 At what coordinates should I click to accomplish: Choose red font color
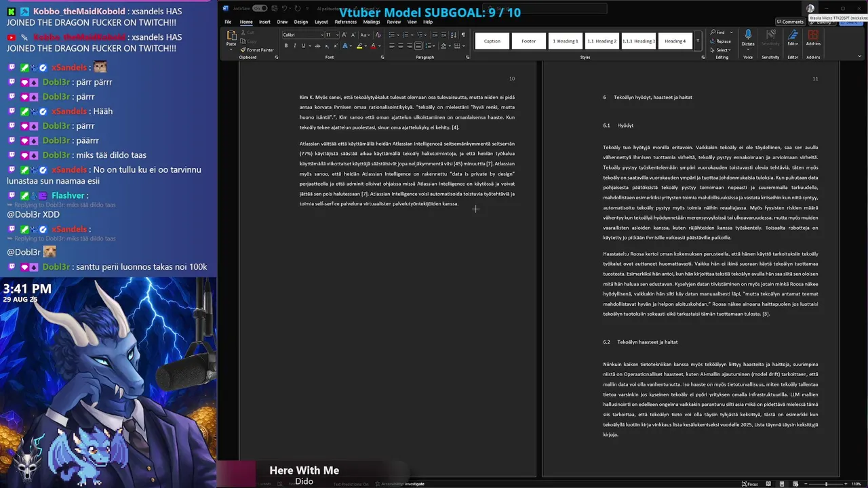pos(374,46)
